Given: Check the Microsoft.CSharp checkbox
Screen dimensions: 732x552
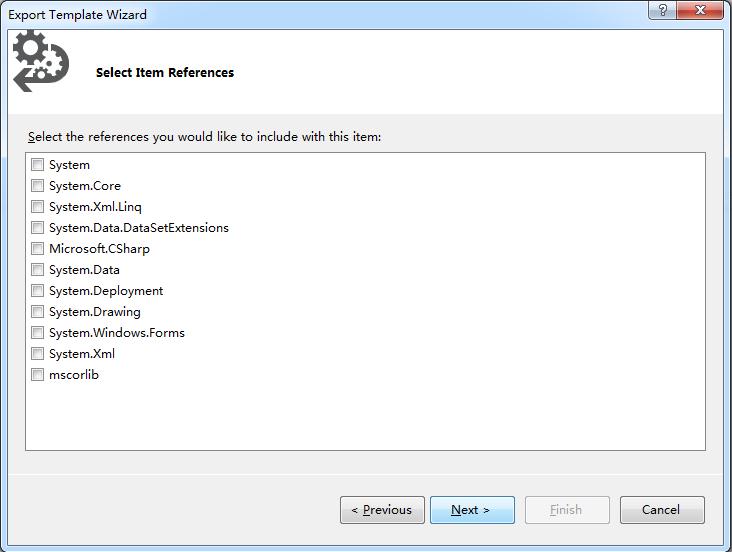Looking at the screenshot, I should click(37, 248).
